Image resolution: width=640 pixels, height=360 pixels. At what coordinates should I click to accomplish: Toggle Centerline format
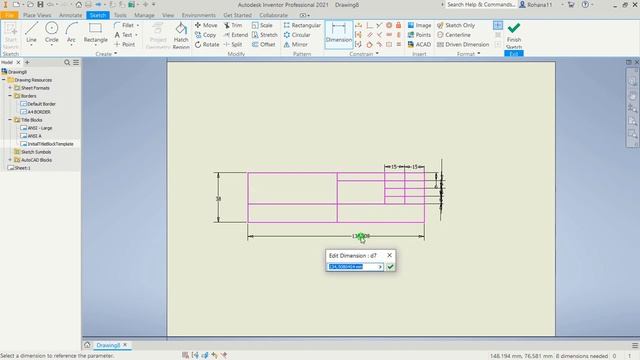pos(453,35)
